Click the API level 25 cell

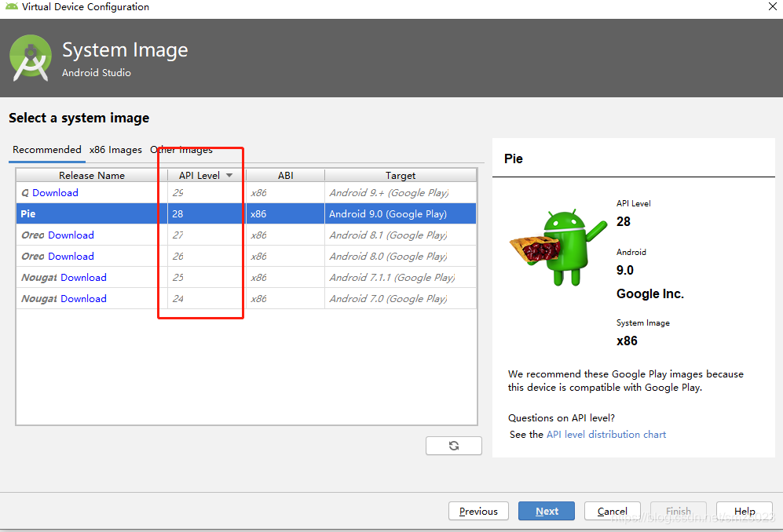pos(207,278)
